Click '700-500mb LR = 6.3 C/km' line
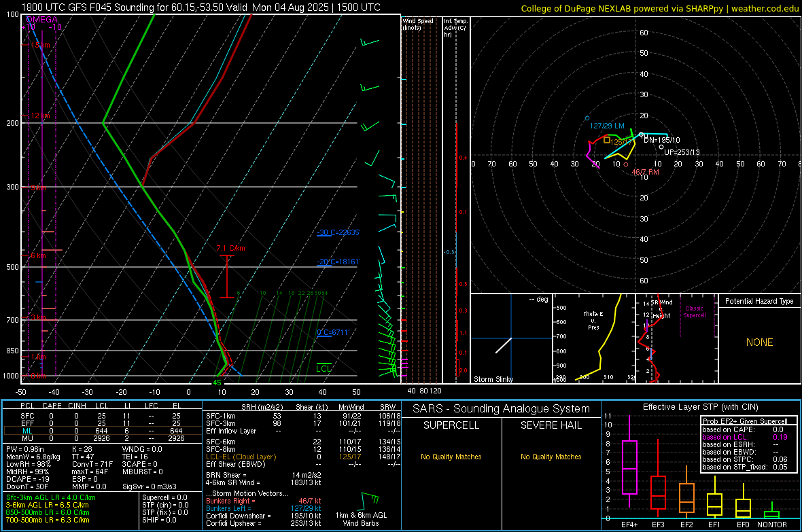The height and width of the screenshot is (532, 802). coord(48,520)
